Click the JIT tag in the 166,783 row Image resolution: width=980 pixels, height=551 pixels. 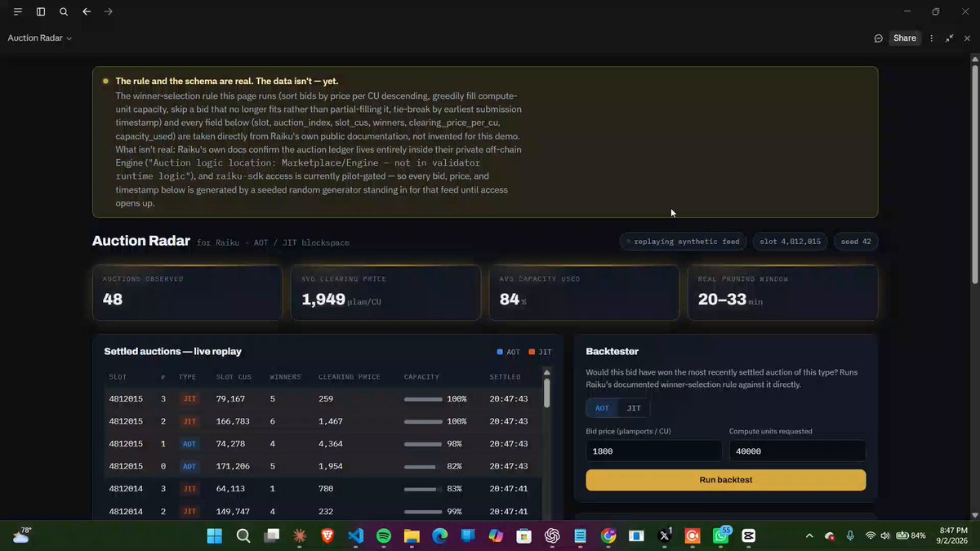[x=189, y=421]
